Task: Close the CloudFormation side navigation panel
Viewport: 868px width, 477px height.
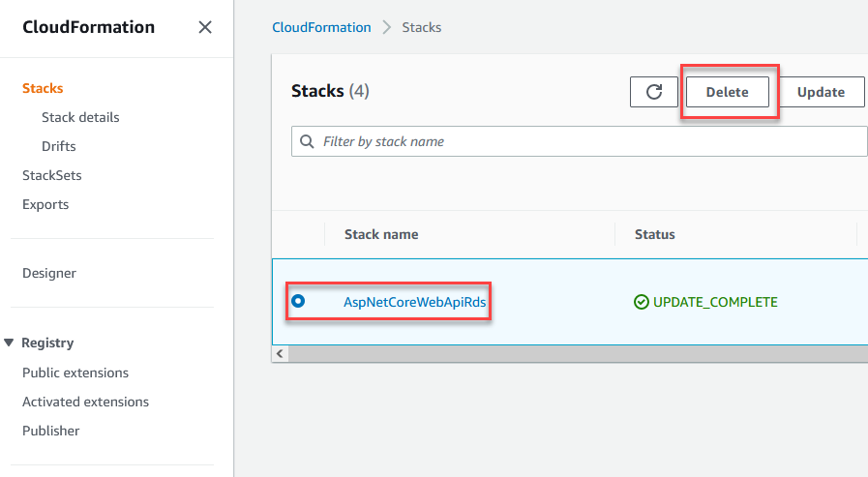Action: [x=205, y=27]
